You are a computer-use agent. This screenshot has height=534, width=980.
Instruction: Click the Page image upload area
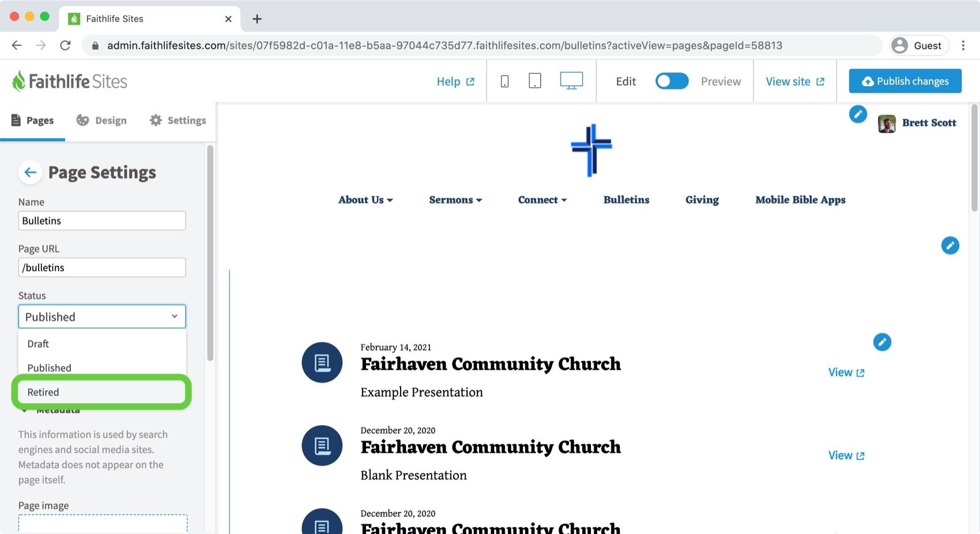tap(103, 524)
